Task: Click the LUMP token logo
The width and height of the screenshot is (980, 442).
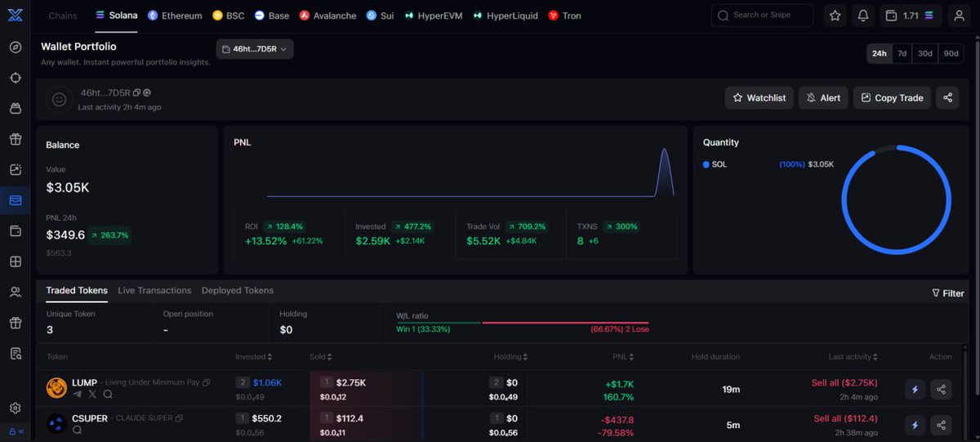Action: tap(56, 388)
